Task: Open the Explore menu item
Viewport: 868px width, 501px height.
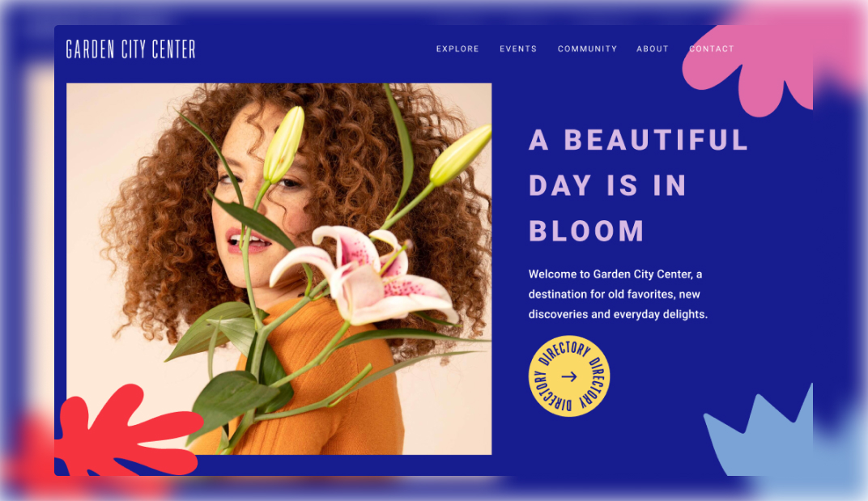Action: tap(457, 49)
